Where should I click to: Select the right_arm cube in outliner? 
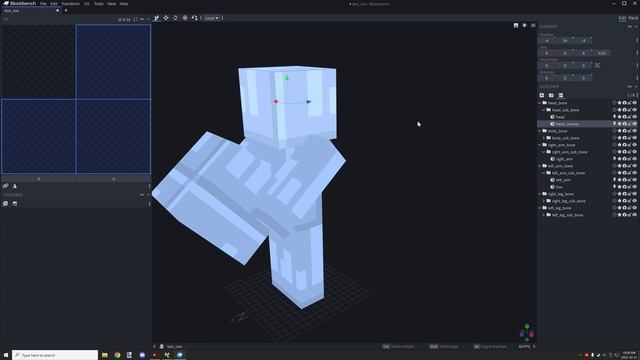(564, 159)
